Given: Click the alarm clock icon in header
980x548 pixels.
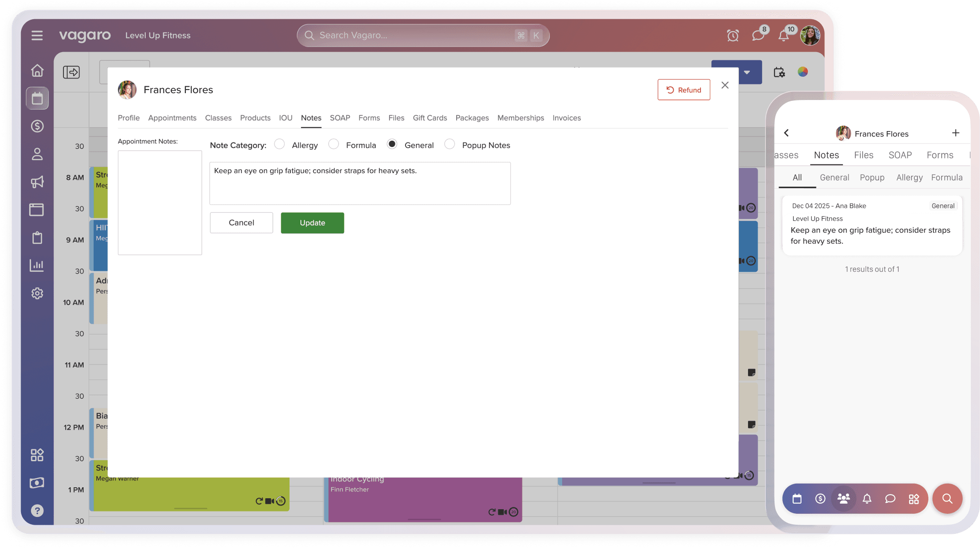Looking at the screenshot, I should click(732, 36).
